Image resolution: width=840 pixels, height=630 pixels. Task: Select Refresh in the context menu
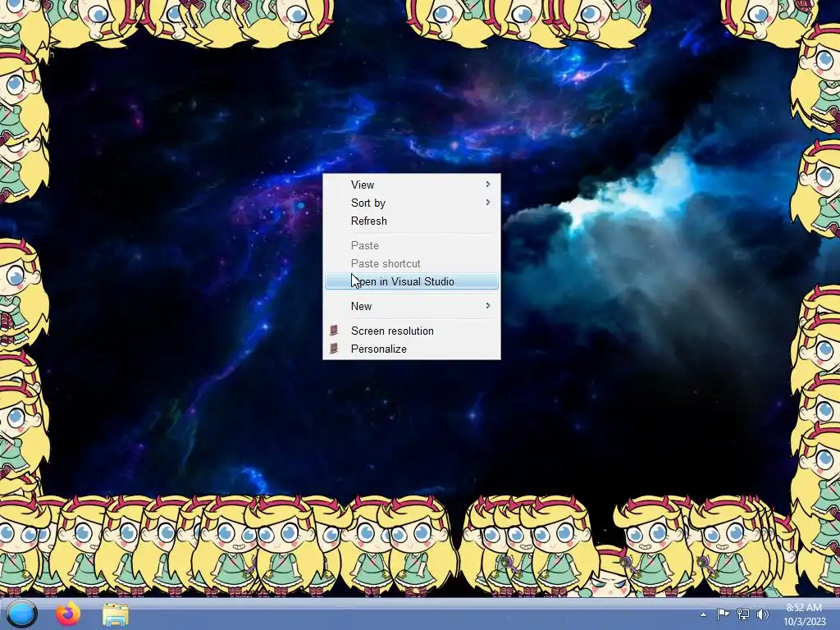coord(412,221)
